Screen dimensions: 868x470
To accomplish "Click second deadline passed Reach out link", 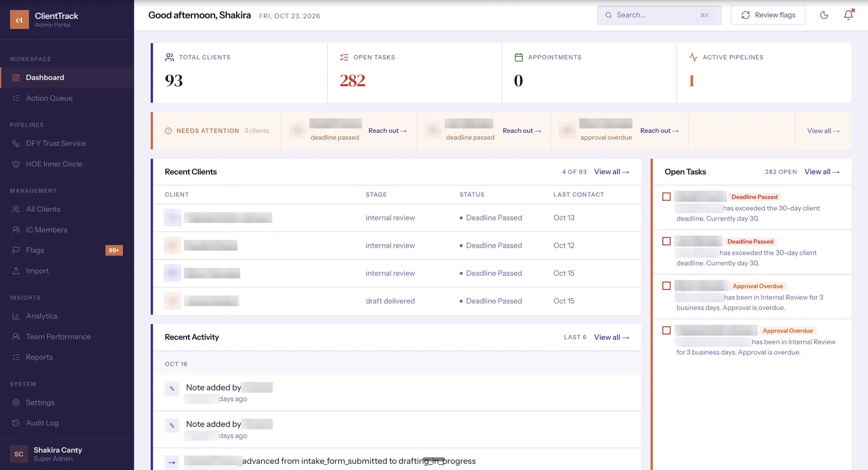I will tap(522, 131).
